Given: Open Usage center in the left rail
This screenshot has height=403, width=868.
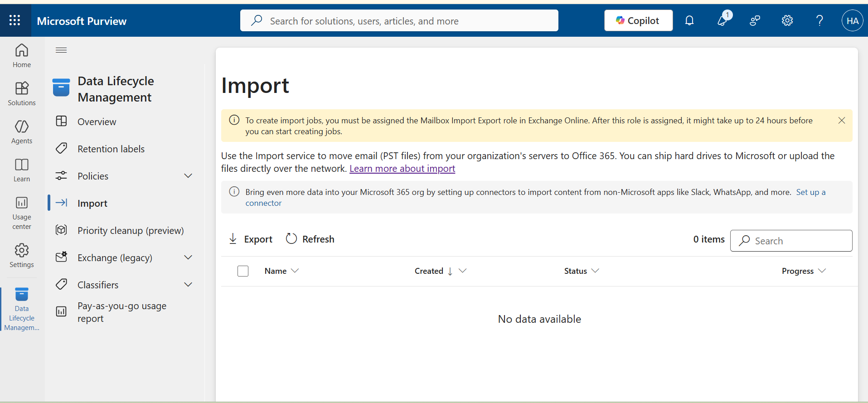Looking at the screenshot, I should click(x=22, y=213).
